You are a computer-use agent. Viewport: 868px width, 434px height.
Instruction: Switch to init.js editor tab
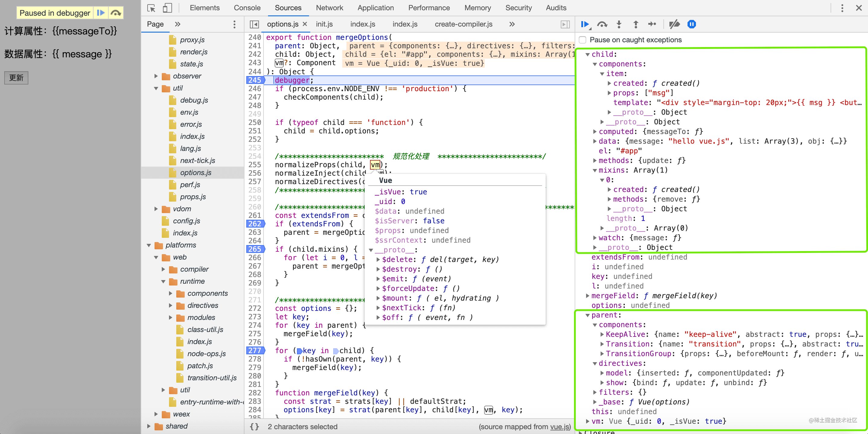tap(324, 24)
